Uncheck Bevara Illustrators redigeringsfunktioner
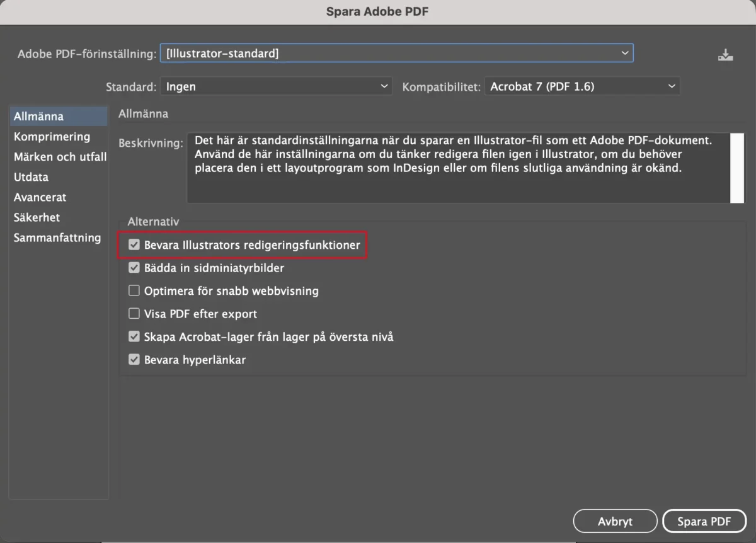756x543 pixels. pos(134,244)
